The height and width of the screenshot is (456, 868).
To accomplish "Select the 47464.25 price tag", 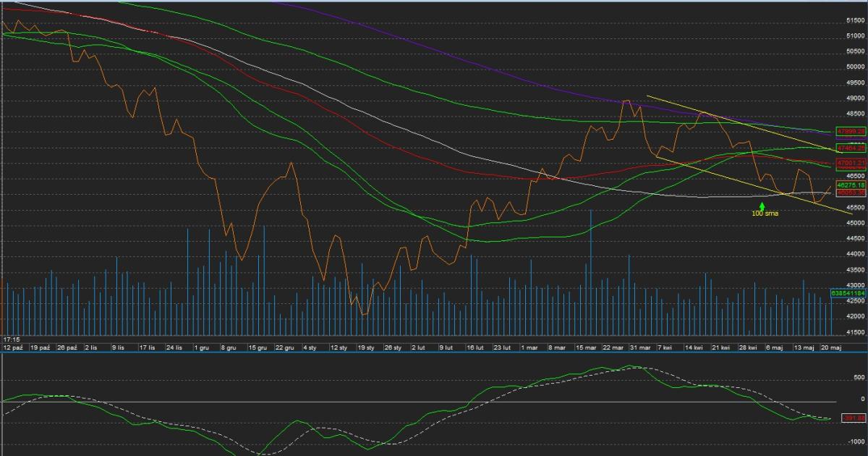I will (849, 148).
